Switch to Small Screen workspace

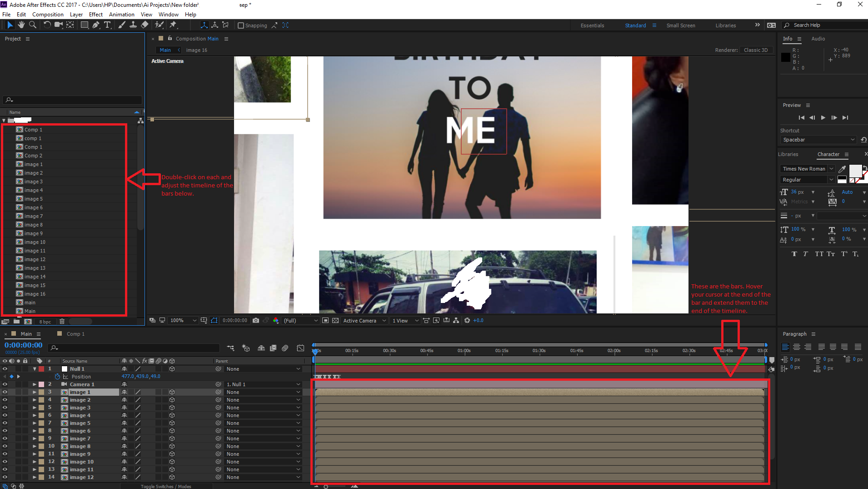pyautogui.click(x=681, y=25)
